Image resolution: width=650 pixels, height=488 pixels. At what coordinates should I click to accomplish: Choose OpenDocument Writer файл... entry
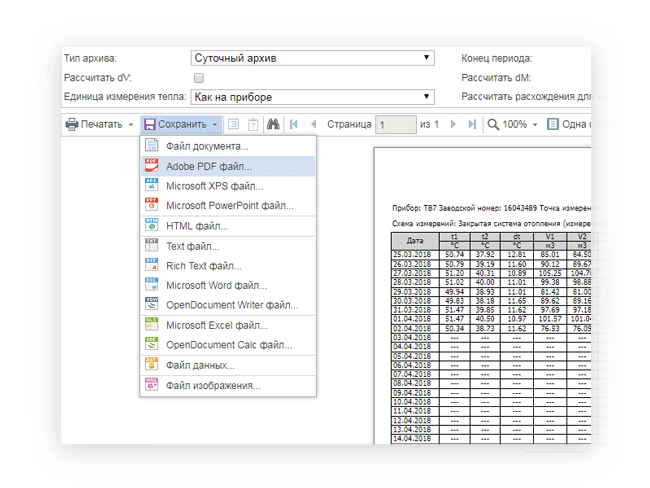pyautogui.click(x=228, y=305)
